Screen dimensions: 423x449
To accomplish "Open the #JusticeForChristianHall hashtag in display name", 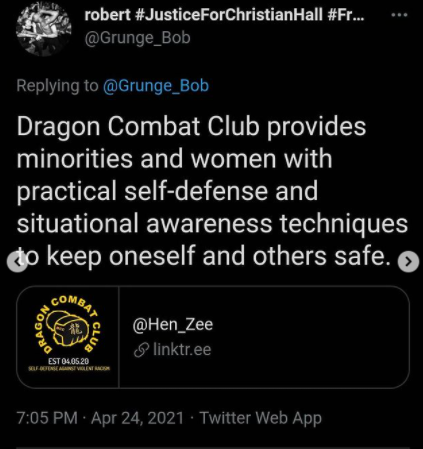I will click(230, 15).
